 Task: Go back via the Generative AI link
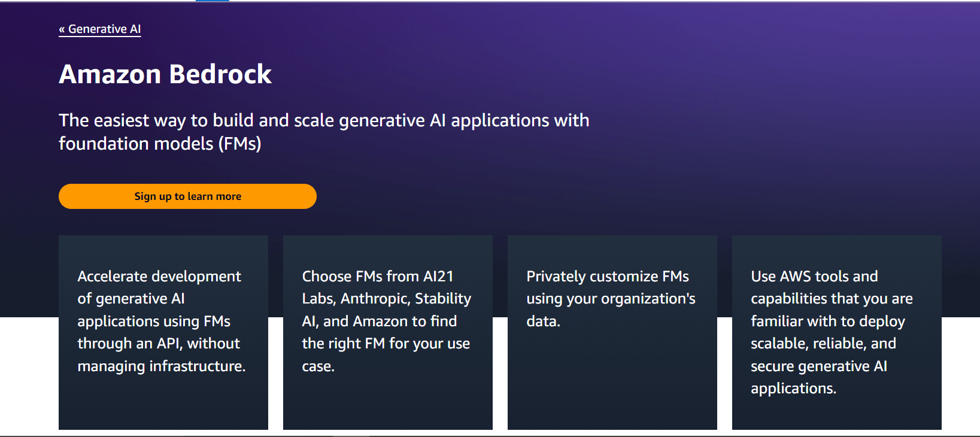click(x=100, y=29)
